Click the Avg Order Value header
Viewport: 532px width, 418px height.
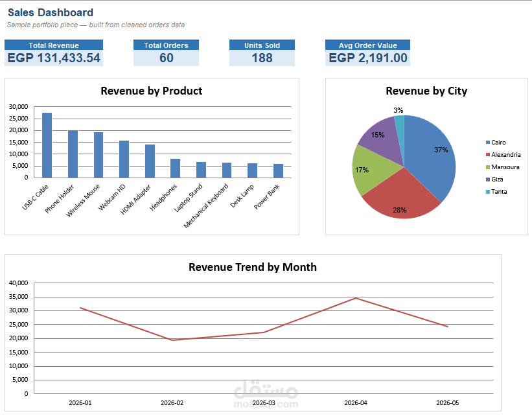click(368, 45)
